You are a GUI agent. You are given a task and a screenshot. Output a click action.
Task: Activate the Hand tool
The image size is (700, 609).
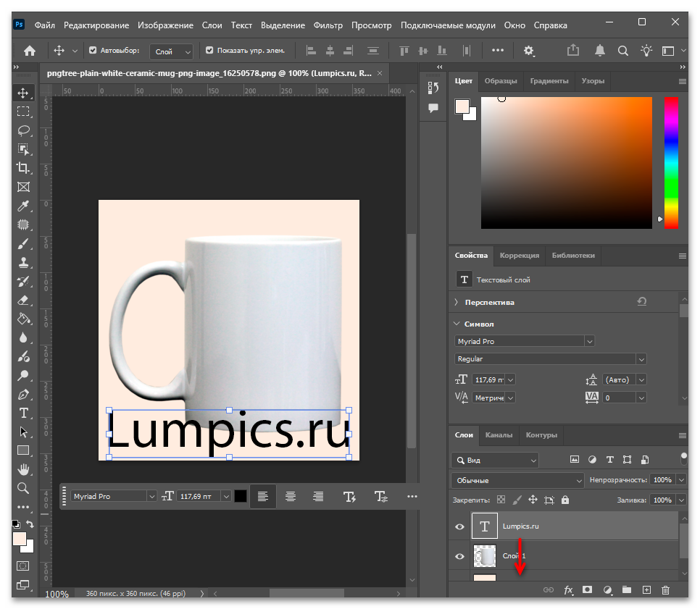coord(23,469)
